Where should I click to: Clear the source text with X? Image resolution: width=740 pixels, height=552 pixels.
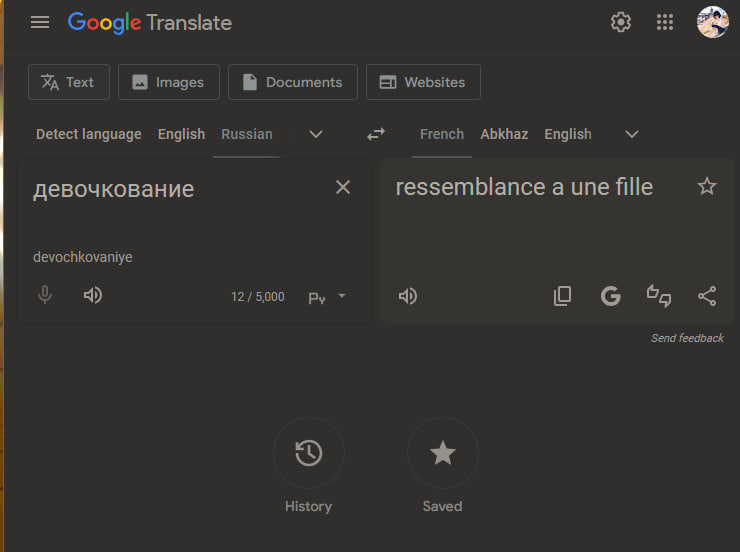pos(343,187)
